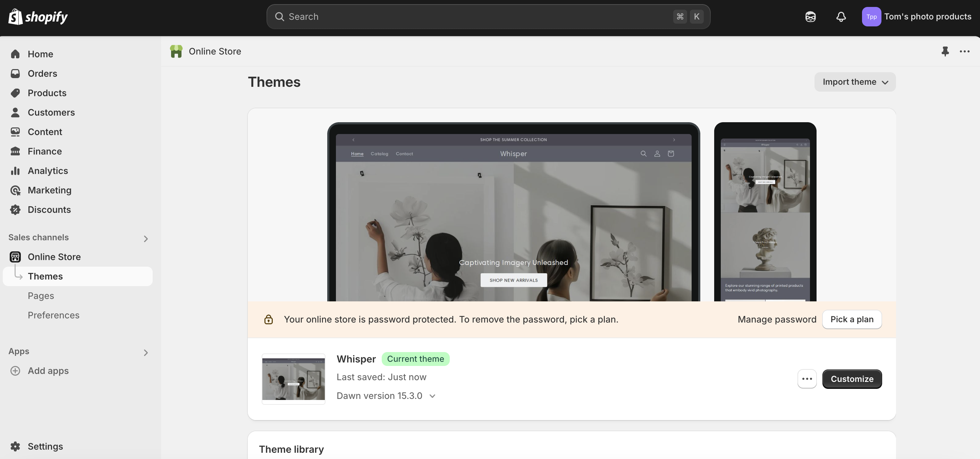Image resolution: width=980 pixels, height=459 pixels.
Task: Click the Customize button
Action: click(x=852, y=379)
